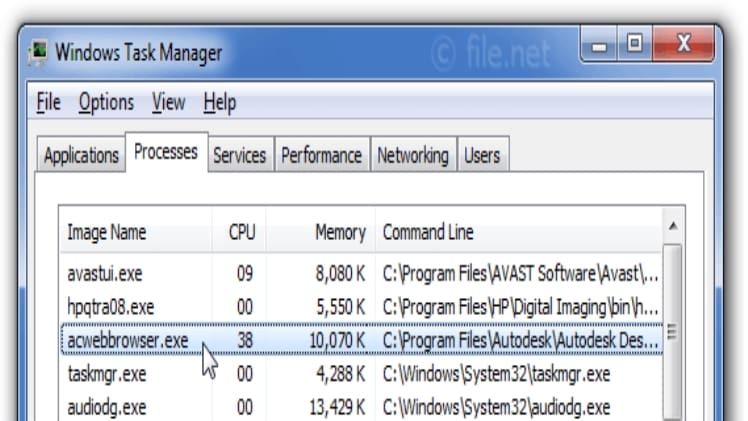Select the audiodg.exe process
Image resolution: width=748 pixels, height=421 pixels.
click(106, 407)
